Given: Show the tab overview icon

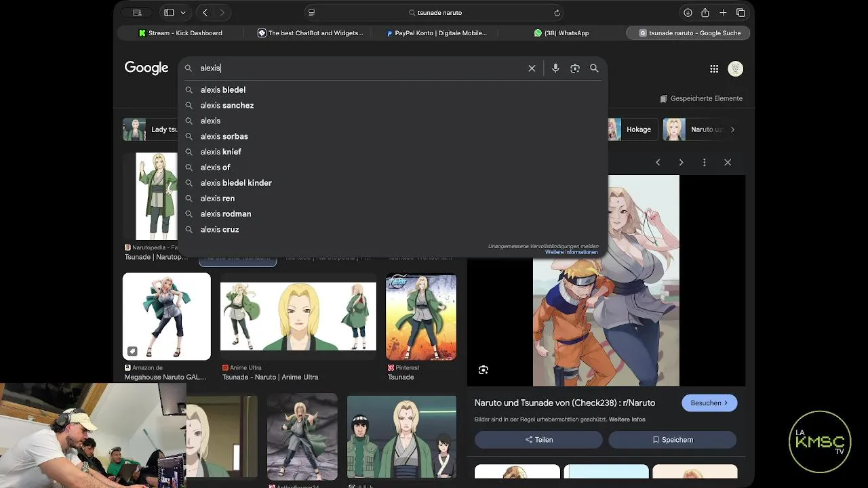Looking at the screenshot, I should [741, 12].
